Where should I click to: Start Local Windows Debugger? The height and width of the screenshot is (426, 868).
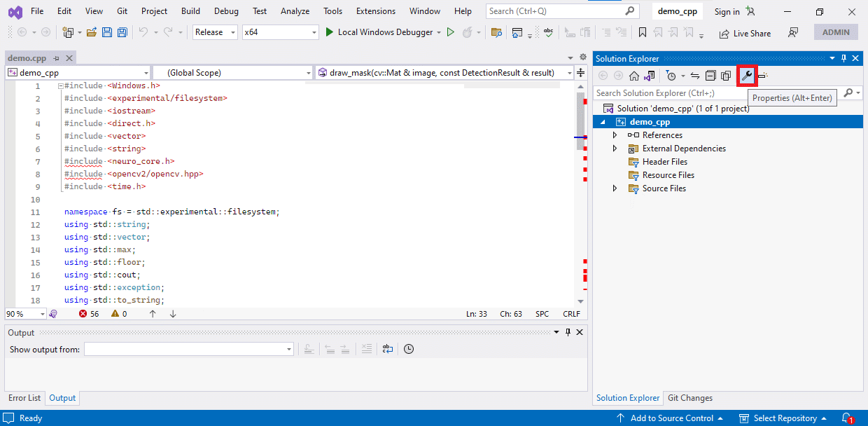[379, 32]
